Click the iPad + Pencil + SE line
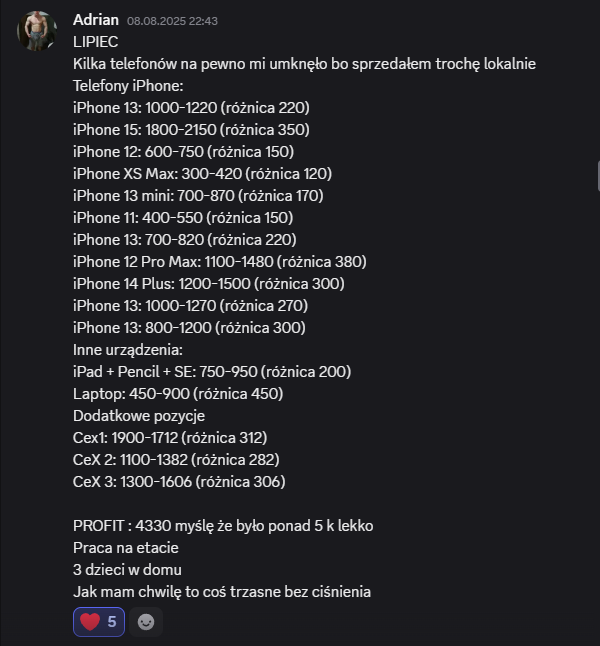600x646 pixels. tap(212, 372)
